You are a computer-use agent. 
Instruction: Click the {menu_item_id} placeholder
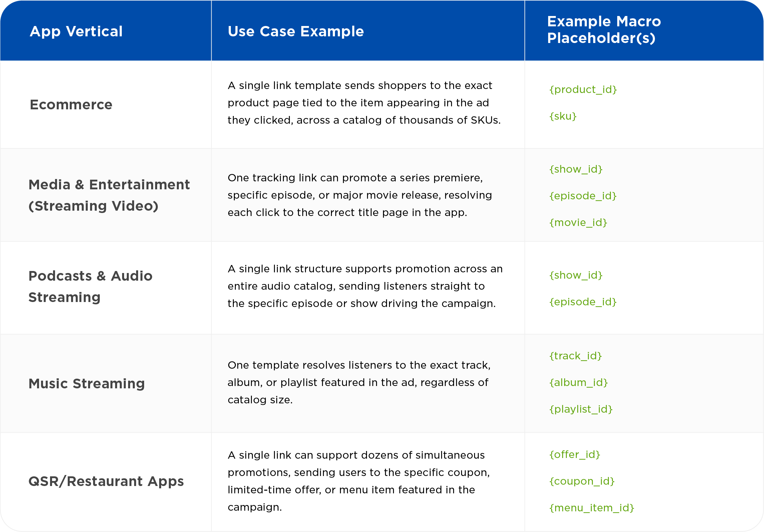[592, 508]
